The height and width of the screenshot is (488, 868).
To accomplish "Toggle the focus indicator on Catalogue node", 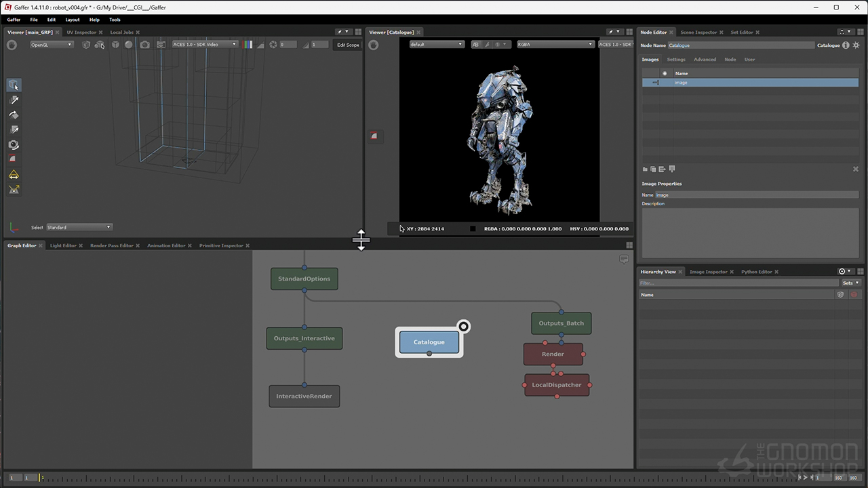I will coord(463,327).
